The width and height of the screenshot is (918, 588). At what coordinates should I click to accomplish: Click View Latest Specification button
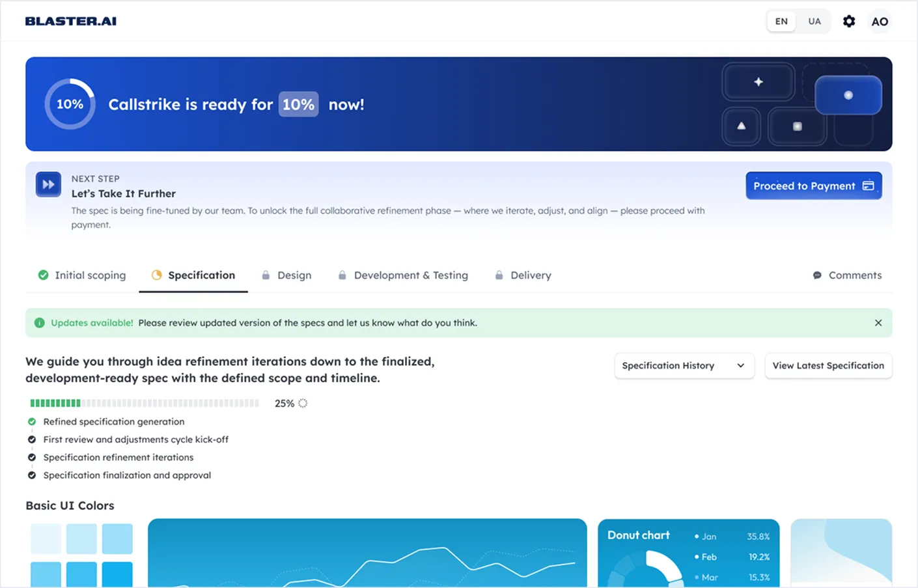coord(828,366)
